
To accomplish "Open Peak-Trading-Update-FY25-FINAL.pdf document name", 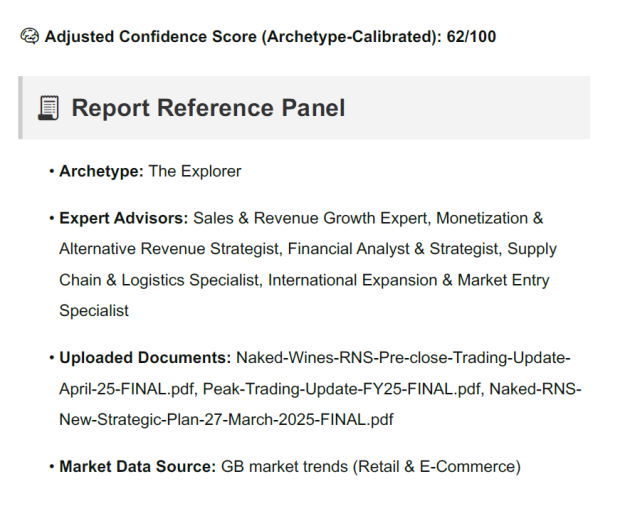I will point(344,389).
